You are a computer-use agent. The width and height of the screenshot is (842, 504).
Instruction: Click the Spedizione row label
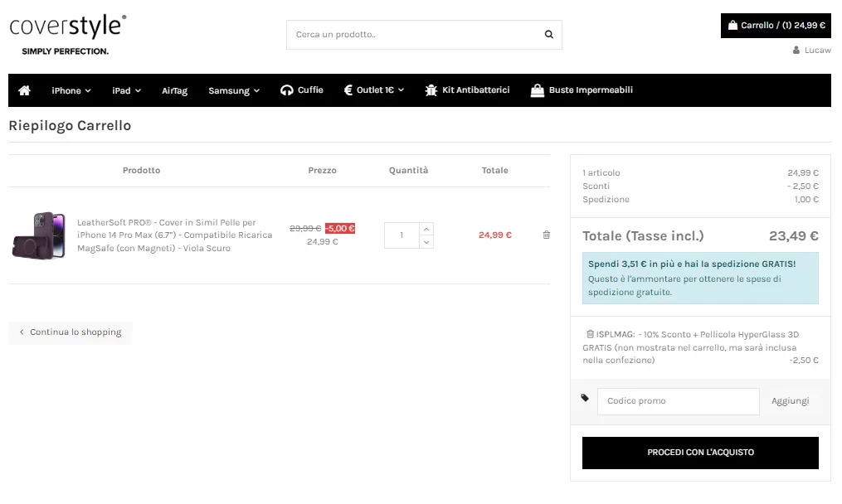[x=606, y=199]
